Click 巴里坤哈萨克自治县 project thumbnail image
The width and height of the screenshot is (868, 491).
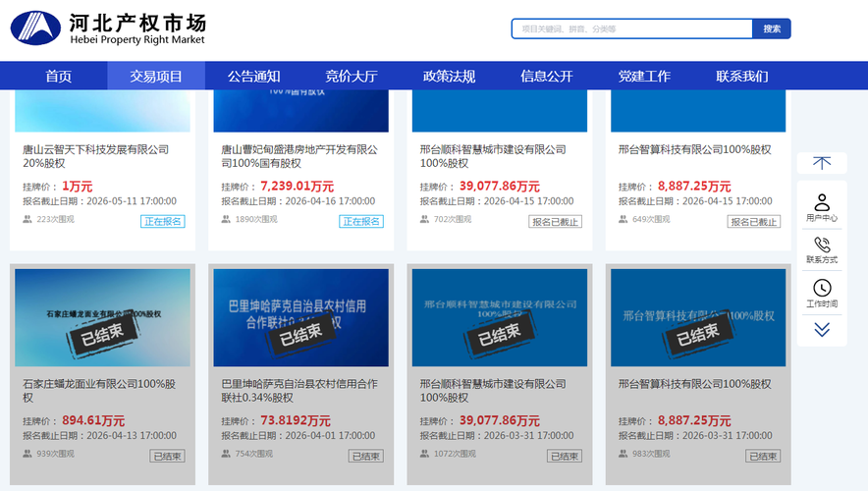pyautogui.click(x=301, y=318)
